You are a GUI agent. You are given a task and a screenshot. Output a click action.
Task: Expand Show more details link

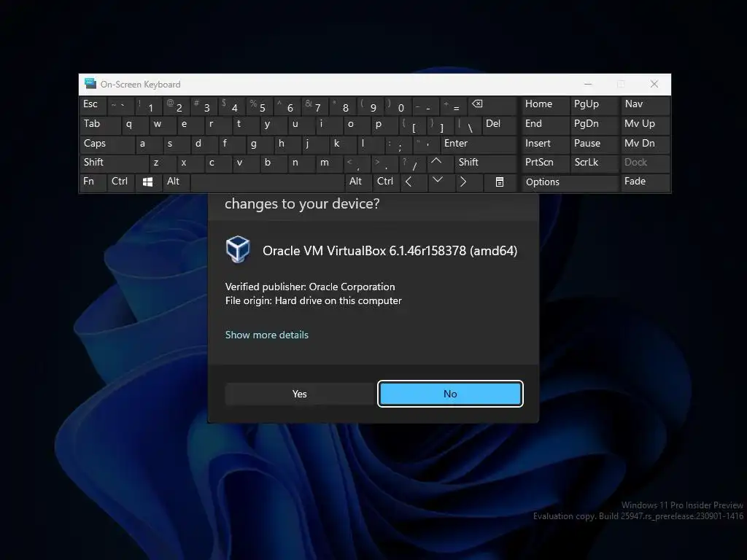point(267,335)
